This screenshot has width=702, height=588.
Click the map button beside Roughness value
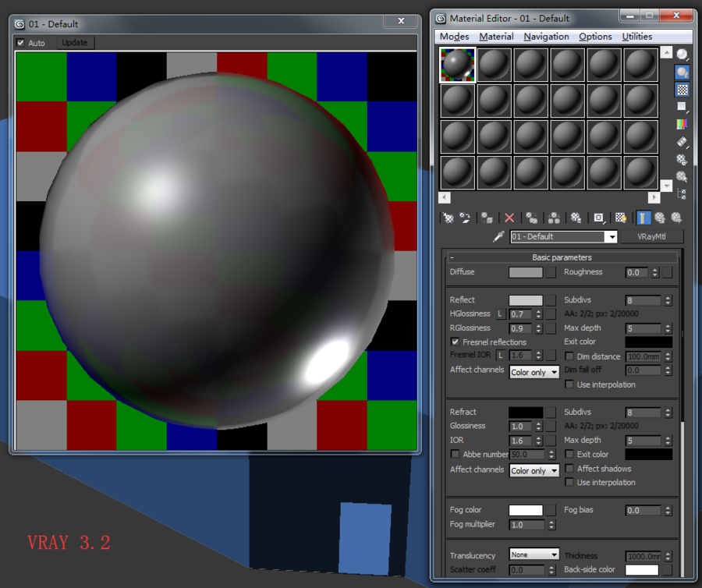pos(667,272)
